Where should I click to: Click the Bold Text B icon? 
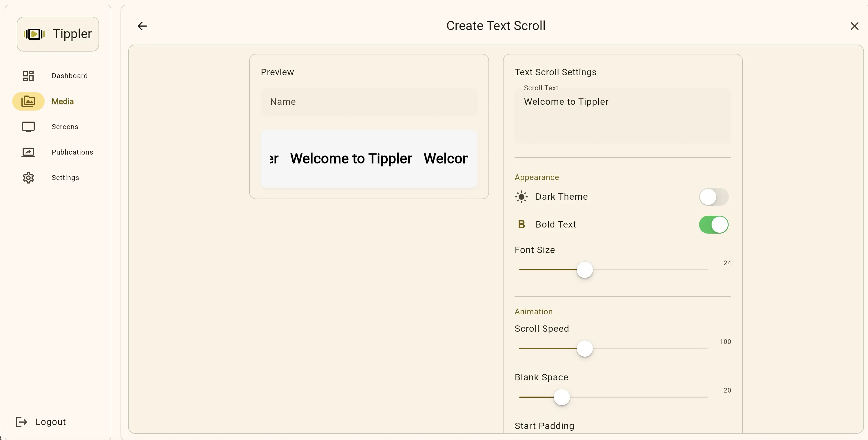point(521,224)
